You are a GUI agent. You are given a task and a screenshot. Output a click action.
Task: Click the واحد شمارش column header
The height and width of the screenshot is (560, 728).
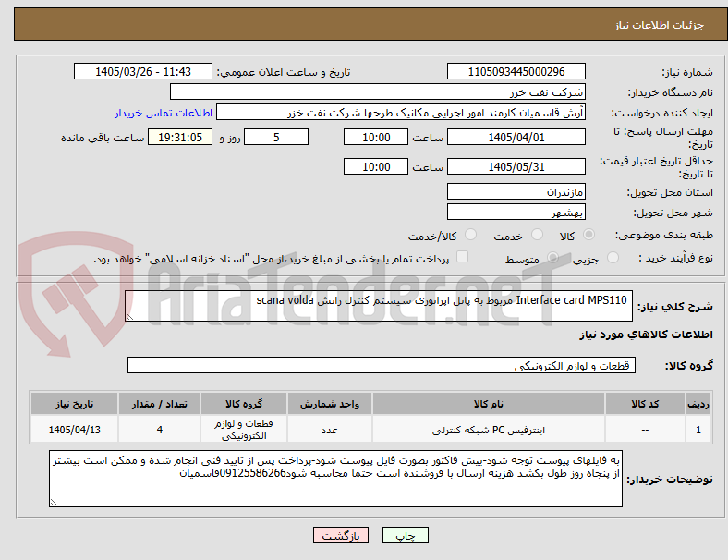329,404
